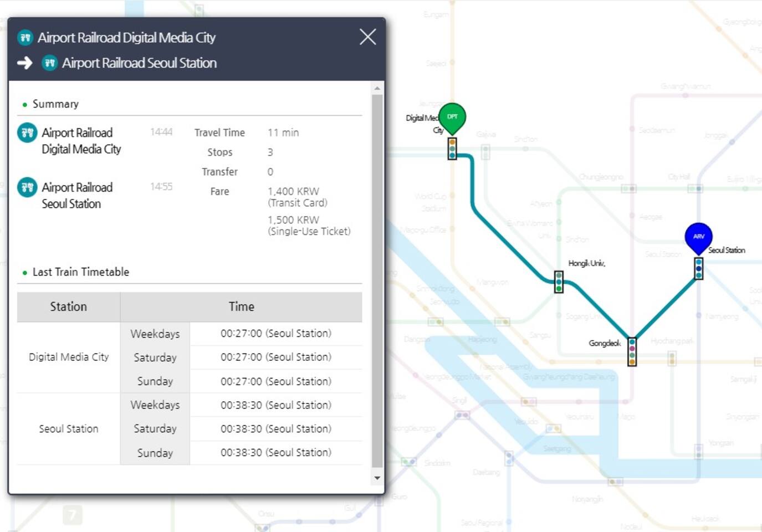Click the Seoul Station label on map
Viewport: 762px width, 532px height.
click(726, 250)
